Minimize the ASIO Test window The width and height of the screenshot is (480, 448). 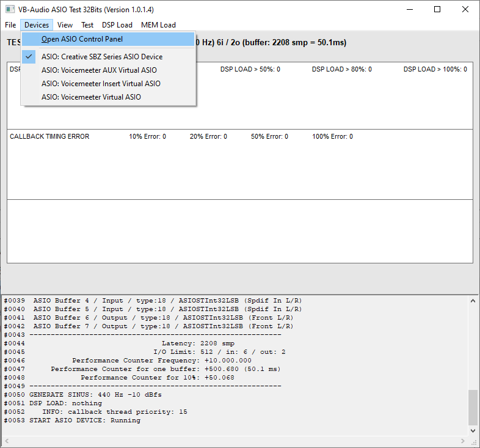(410, 10)
